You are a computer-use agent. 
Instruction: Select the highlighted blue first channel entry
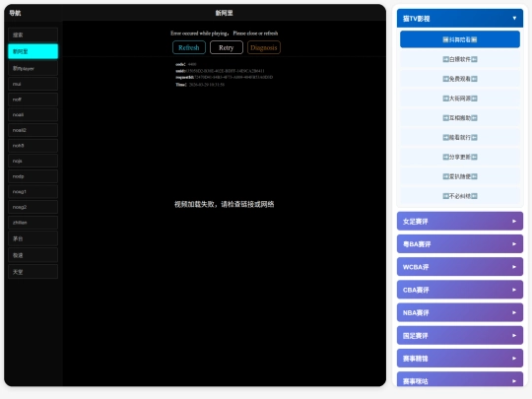460,39
